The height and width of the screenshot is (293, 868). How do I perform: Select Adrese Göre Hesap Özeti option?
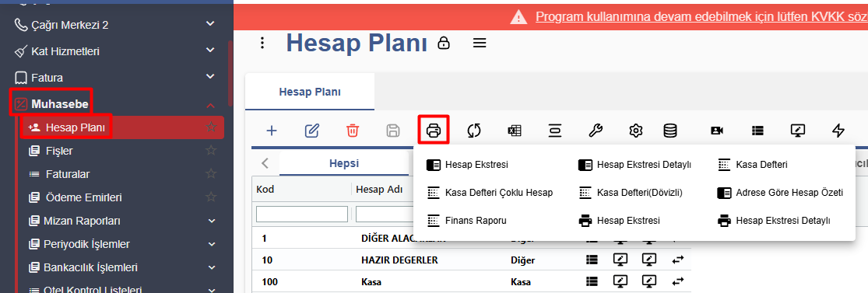click(x=781, y=193)
